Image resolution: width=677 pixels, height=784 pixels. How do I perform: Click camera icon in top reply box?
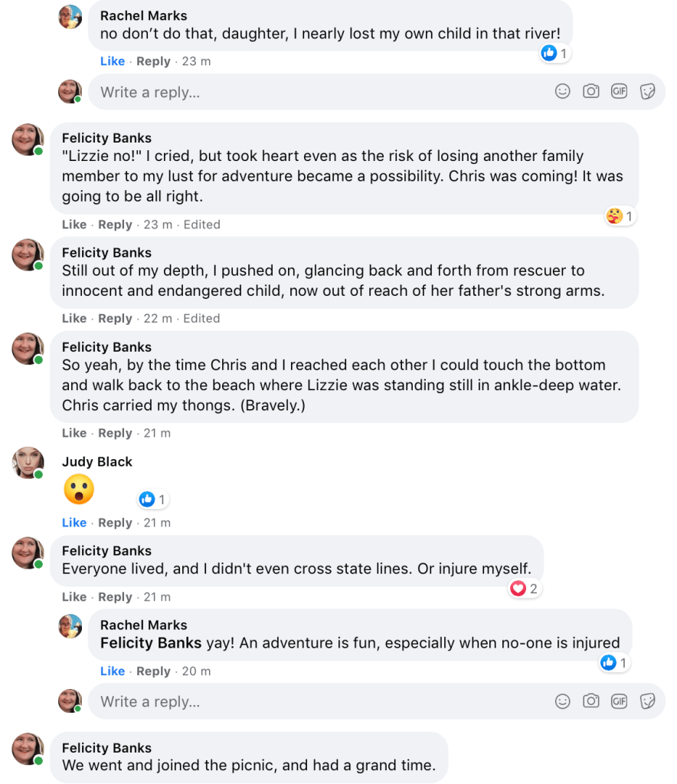pyautogui.click(x=591, y=92)
